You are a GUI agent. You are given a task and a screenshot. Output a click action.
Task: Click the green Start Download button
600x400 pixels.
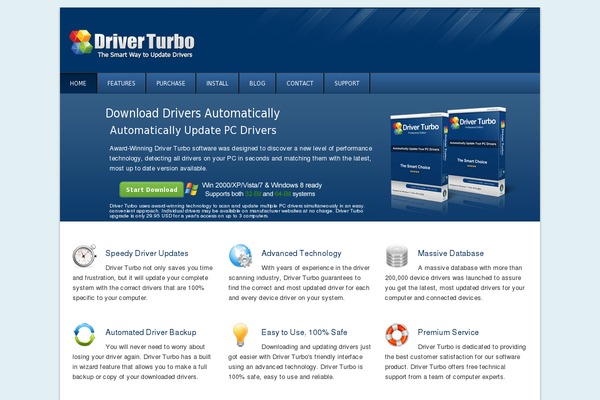pos(152,189)
